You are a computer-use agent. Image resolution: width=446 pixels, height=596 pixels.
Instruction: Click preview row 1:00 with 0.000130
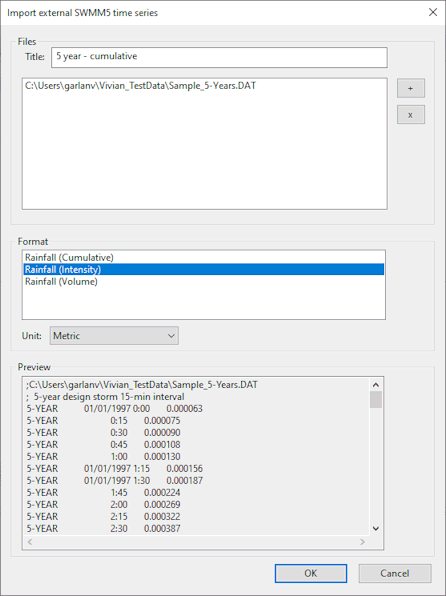tap(103, 457)
